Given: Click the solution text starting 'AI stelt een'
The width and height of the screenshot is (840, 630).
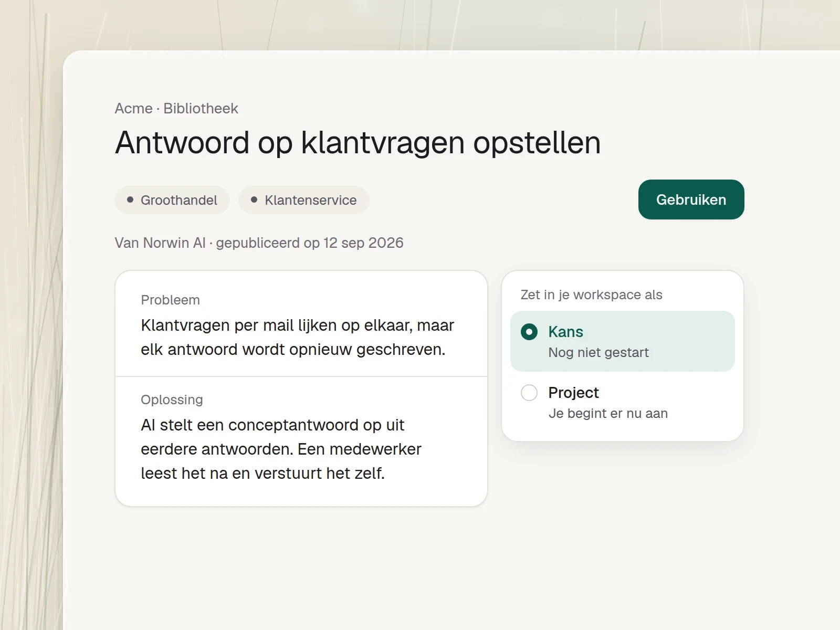Looking at the screenshot, I should click(x=281, y=449).
